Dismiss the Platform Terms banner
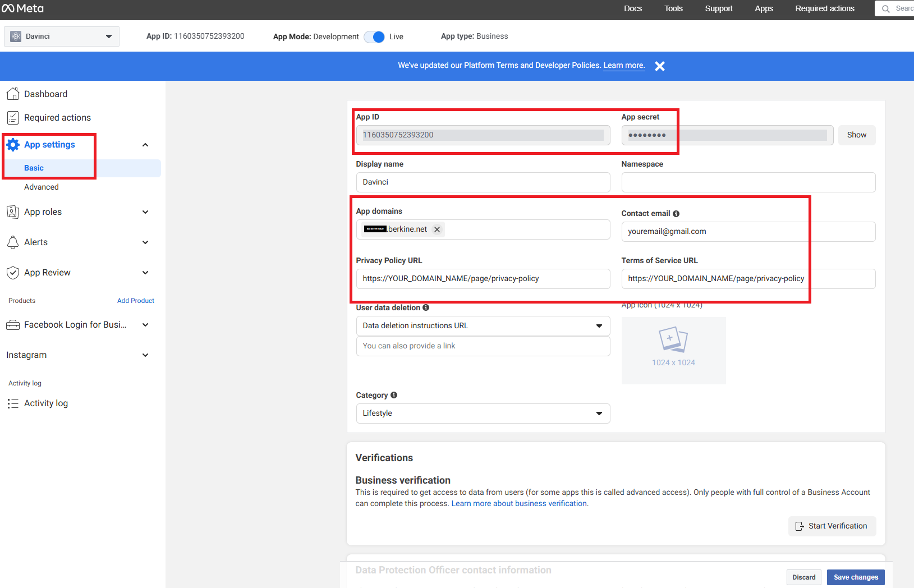The width and height of the screenshot is (914, 588). coord(660,66)
